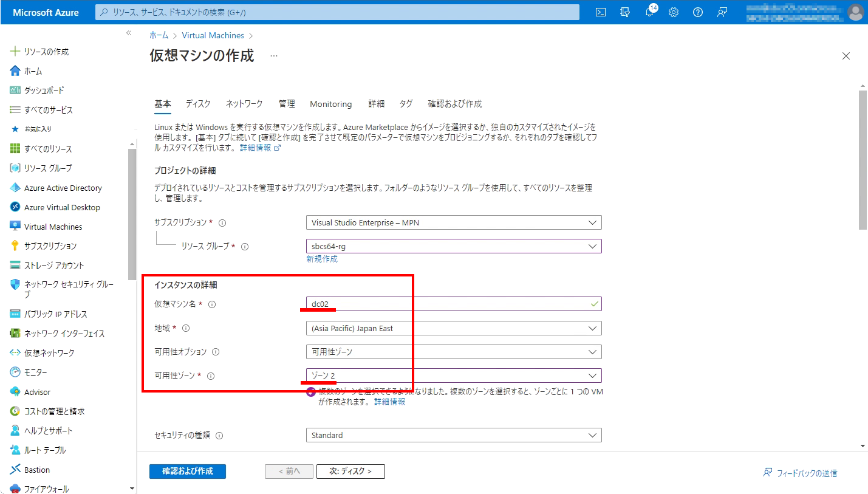Viewport: 868px width, 494px height.
Task: Open the 可用性ゾーン dropdown showing ゾーン 2
Action: point(454,376)
